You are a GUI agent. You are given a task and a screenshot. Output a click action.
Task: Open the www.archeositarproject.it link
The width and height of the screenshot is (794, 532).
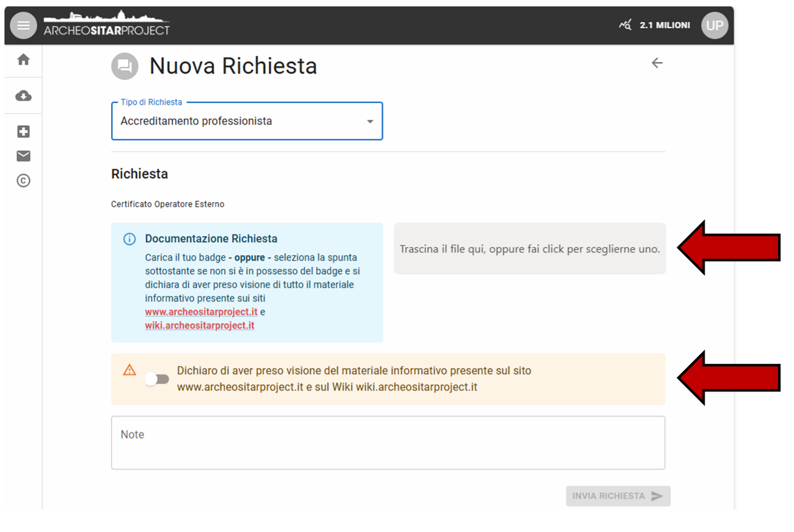click(201, 312)
